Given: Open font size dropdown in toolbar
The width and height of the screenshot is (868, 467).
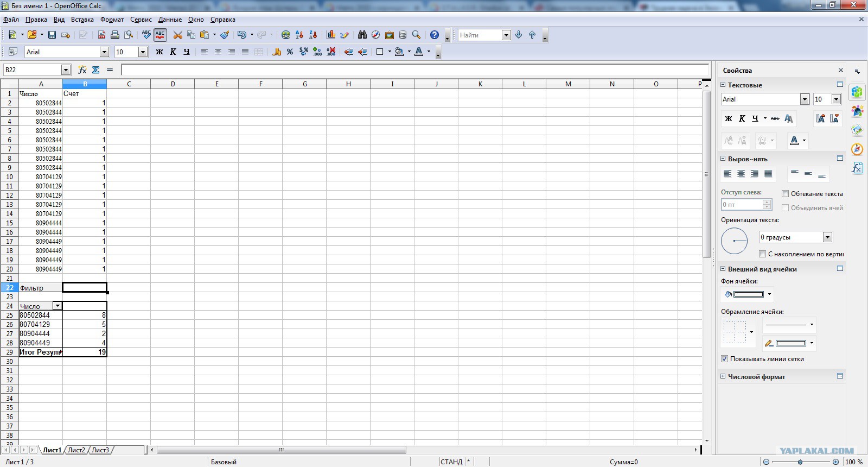Looking at the screenshot, I should (143, 52).
